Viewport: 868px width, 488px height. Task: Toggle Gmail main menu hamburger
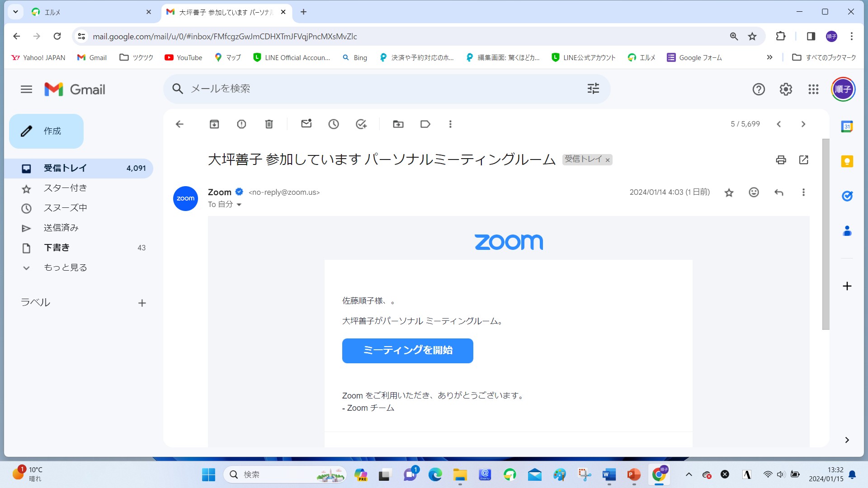(x=26, y=89)
